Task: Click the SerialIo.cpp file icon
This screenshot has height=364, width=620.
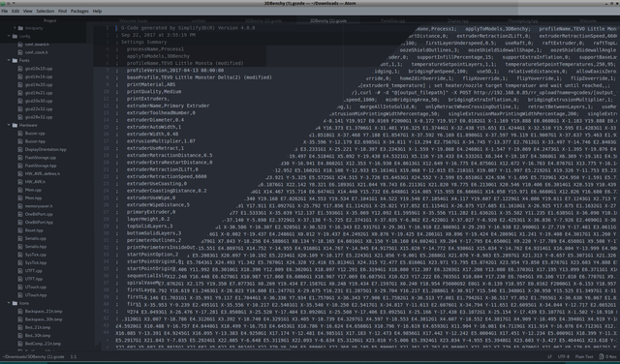Action: point(20,238)
